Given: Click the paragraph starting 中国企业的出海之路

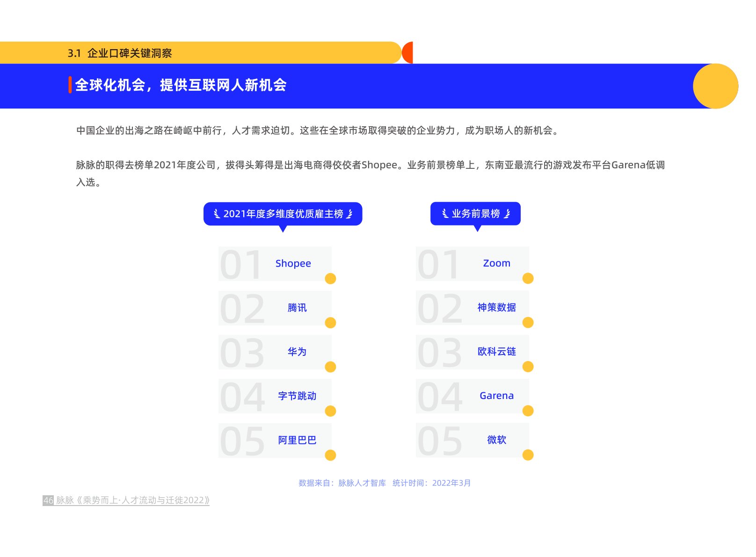Looking at the screenshot, I should pyautogui.click(x=318, y=130).
